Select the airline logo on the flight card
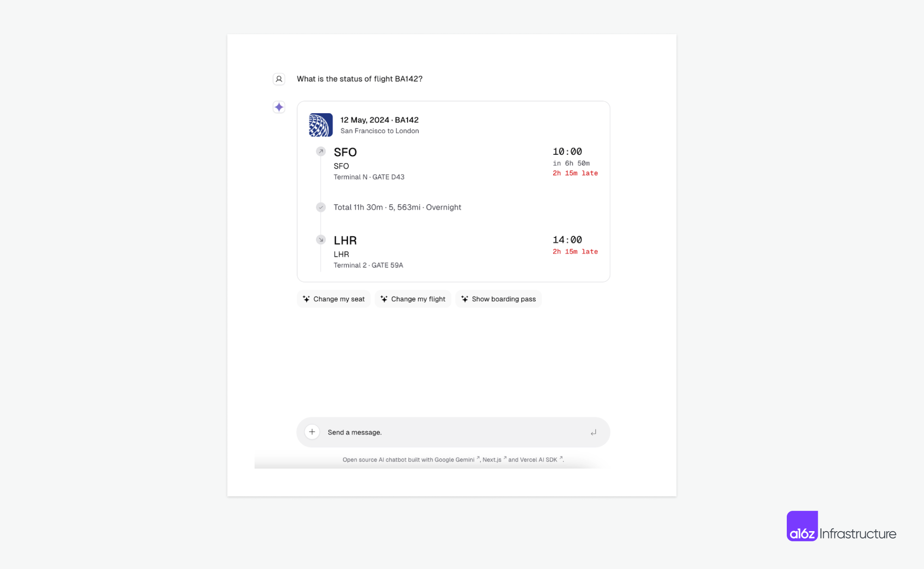The image size is (924, 569). point(321,125)
